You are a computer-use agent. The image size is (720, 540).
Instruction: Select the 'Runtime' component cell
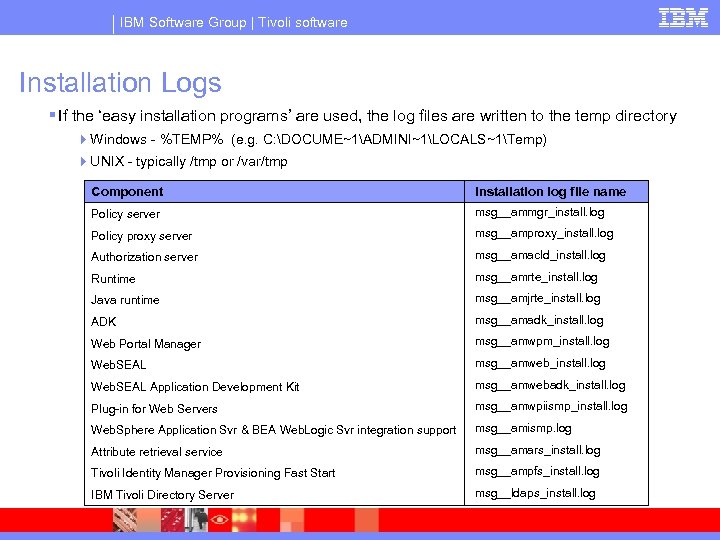[x=113, y=279]
